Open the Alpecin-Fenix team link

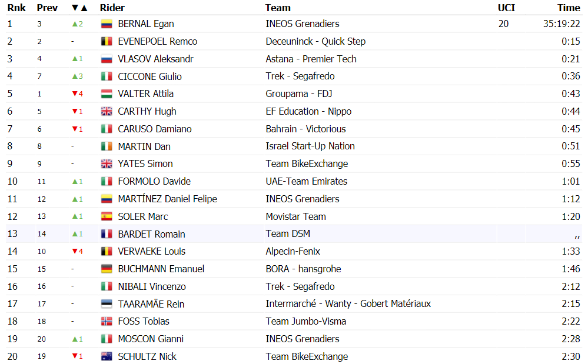pyautogui.click(x=293, y=251)
